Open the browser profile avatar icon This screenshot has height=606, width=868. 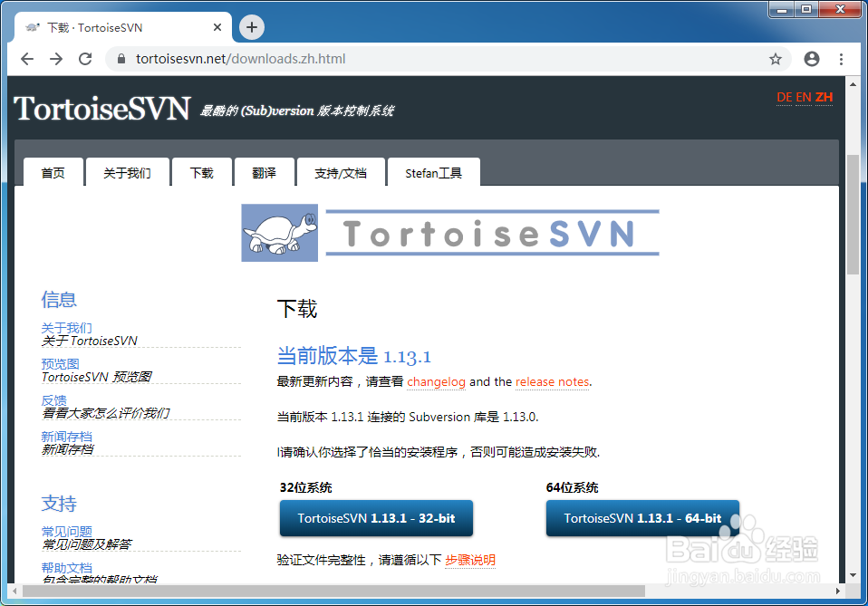coord(811,57)
